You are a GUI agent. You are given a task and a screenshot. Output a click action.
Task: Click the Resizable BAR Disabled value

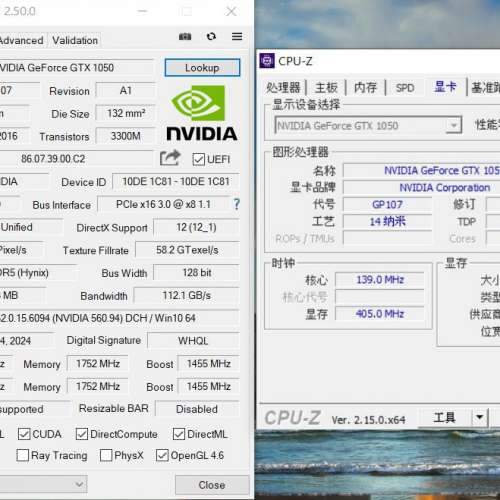click(x=197, y=409)
